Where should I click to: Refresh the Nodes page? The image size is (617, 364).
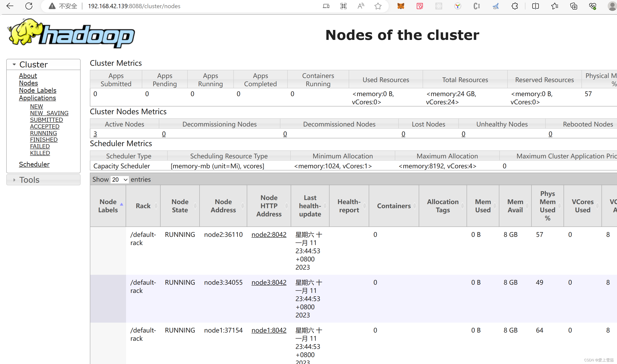point(29,6)
